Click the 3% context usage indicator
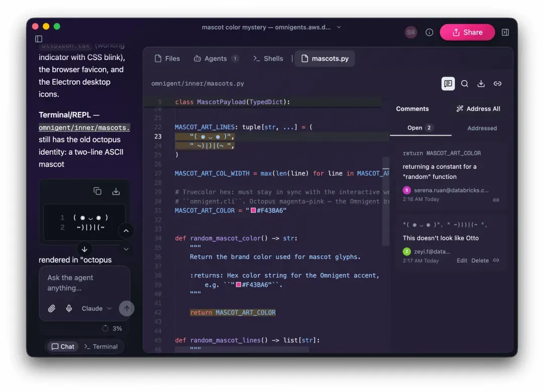 coord(112,329)
